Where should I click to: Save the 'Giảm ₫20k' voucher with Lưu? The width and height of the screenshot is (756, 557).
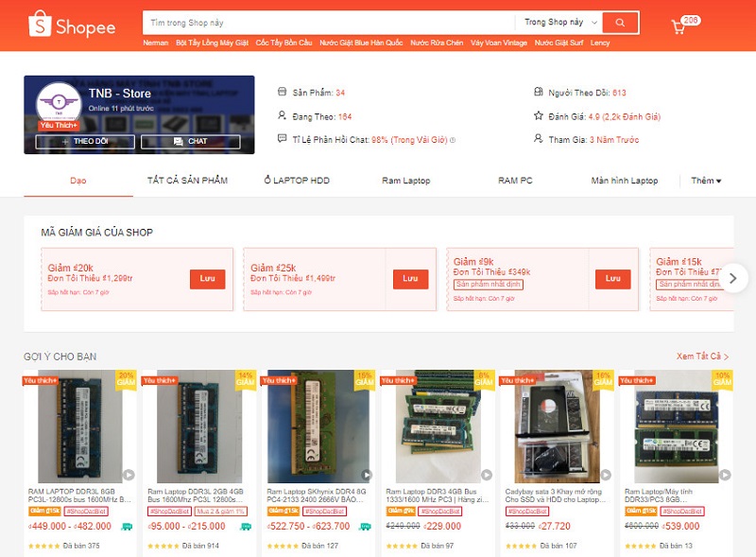point(208,279)
